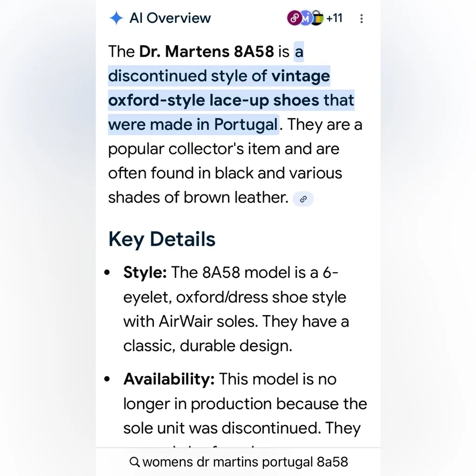Click the 'AI Overview' header label
The width and height of the screenshot is (476, 476).
coord(170,18)
